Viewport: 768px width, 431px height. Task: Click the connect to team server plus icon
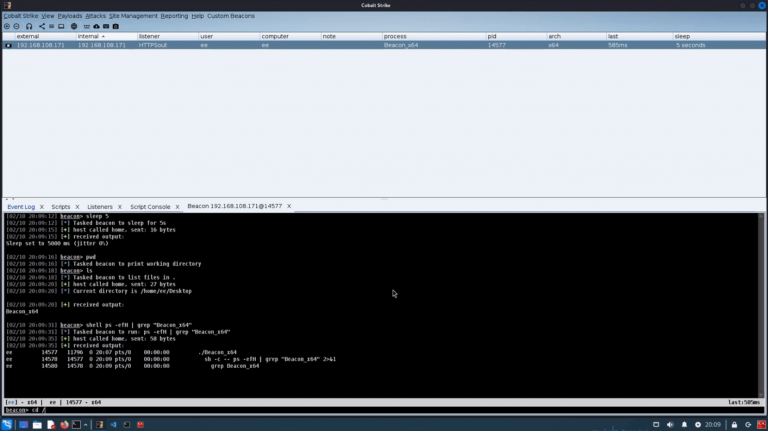(7, 26)
